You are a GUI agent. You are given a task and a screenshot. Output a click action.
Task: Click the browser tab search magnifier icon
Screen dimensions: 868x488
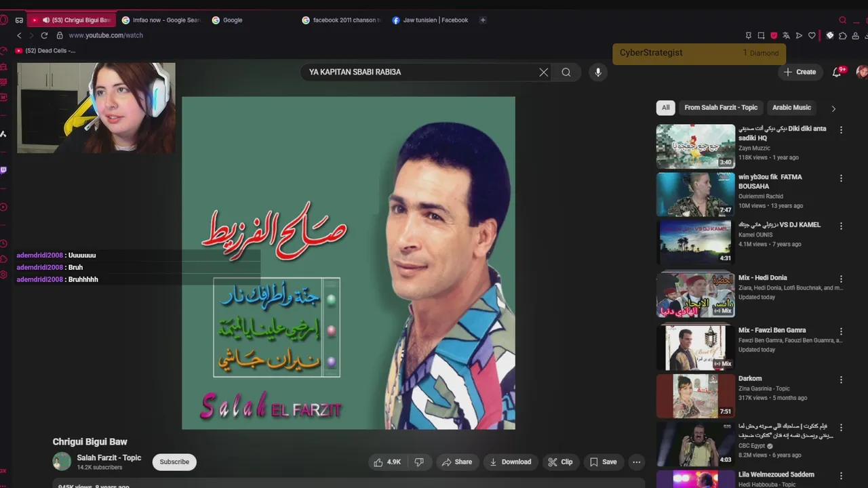point(843,20)
